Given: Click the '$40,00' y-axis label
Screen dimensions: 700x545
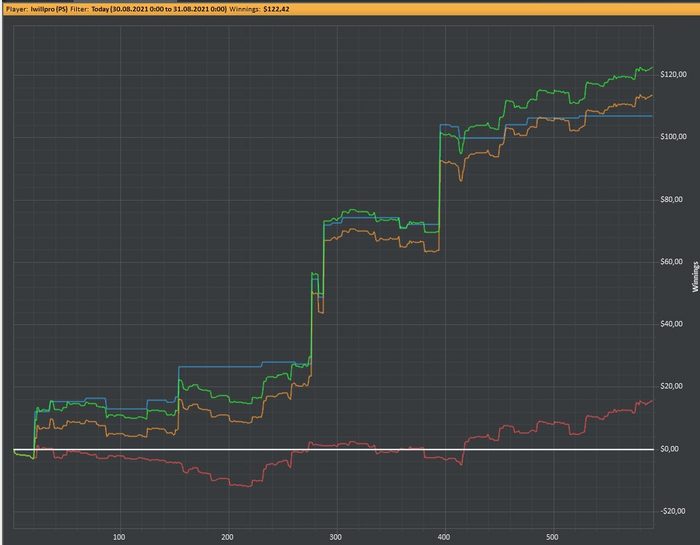Looking at the screenshot, I should (671, 324).
